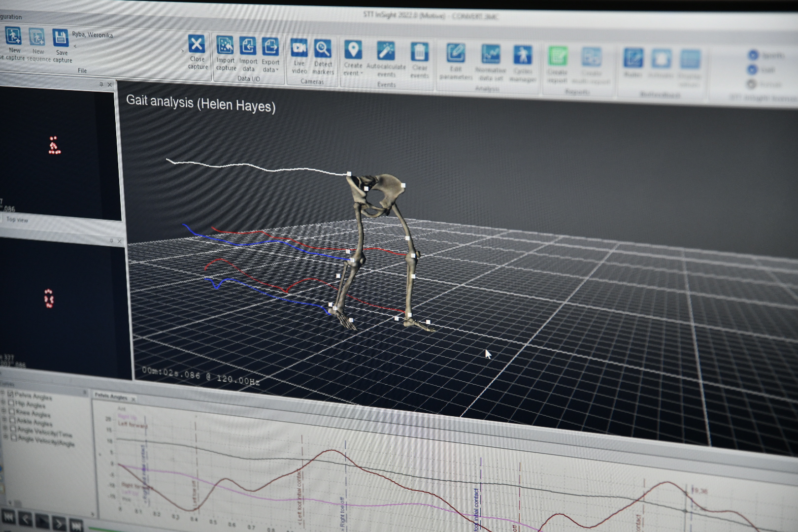The image size is (798, 532).
Task: Check the Angle Velocity/Angle checkbox
Action: pos(14,437)
